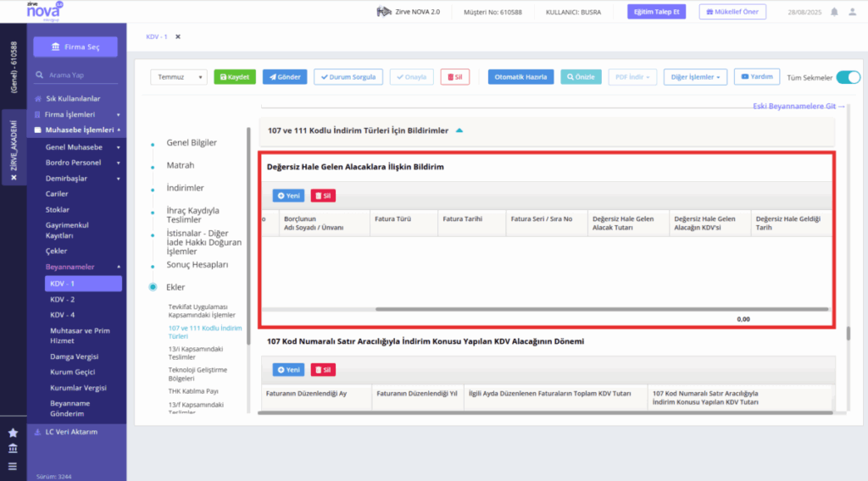The image size is (868, 481).
Task: Open the user profile icon
Action: [853, 12]
